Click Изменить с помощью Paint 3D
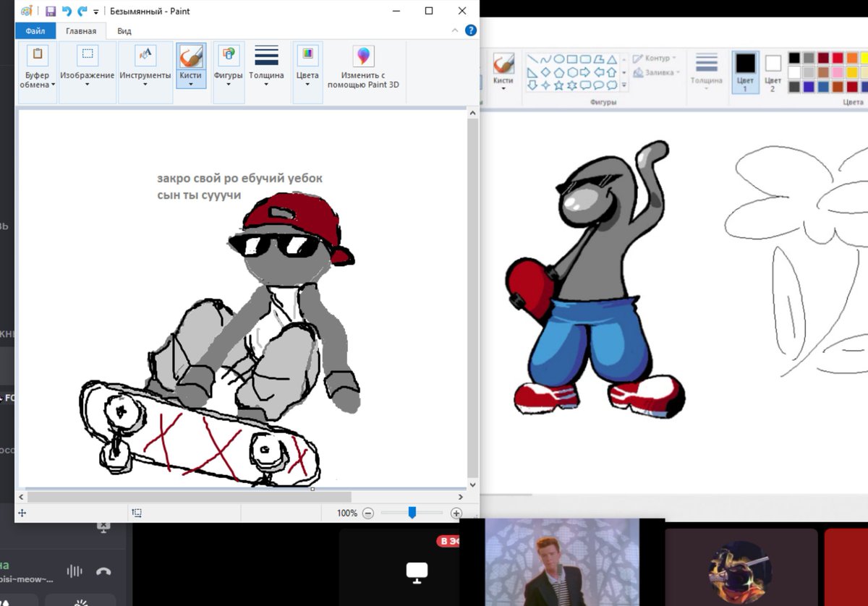 pos(363,67)
